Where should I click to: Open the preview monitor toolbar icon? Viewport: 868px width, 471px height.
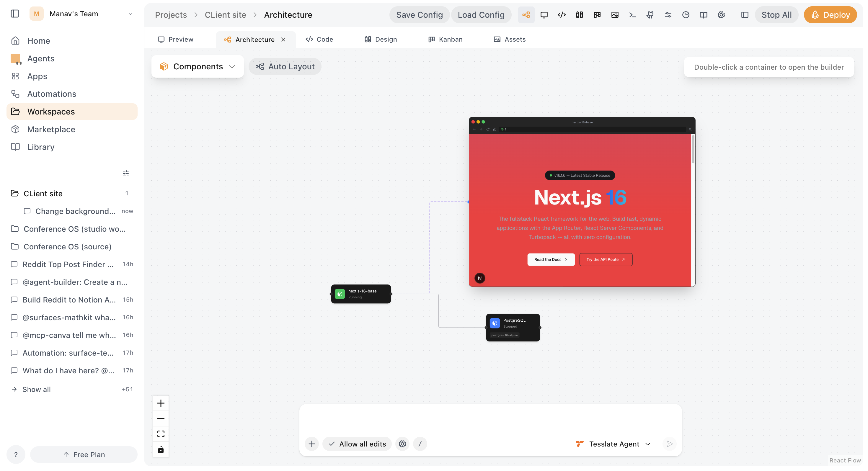(x=544, y=15)
